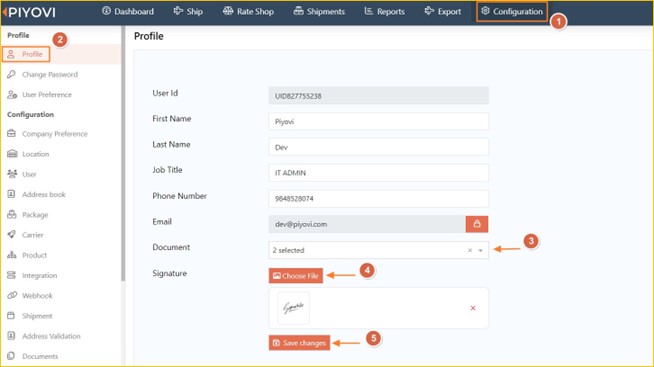
Task: Click the Email field
Action: [x=367, y=224]
